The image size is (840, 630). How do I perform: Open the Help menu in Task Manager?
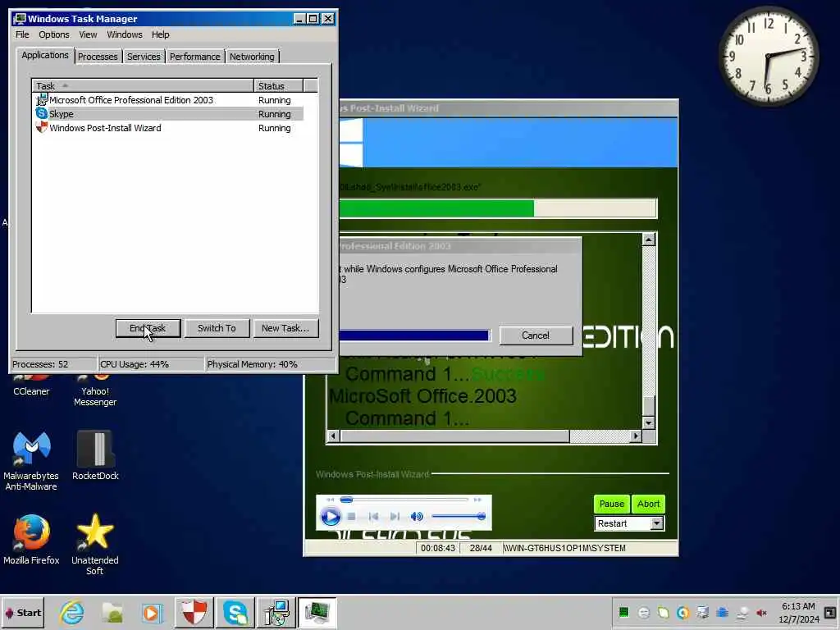pyautogui.click(x=160, y=34)
